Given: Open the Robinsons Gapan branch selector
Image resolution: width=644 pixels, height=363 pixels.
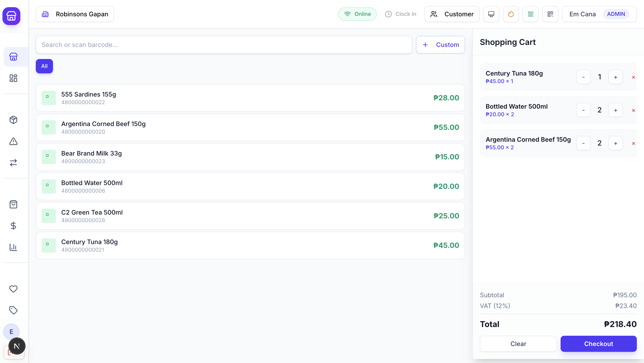Looking at the screenshot, I should pyautogui.click(x=75, y=14).
